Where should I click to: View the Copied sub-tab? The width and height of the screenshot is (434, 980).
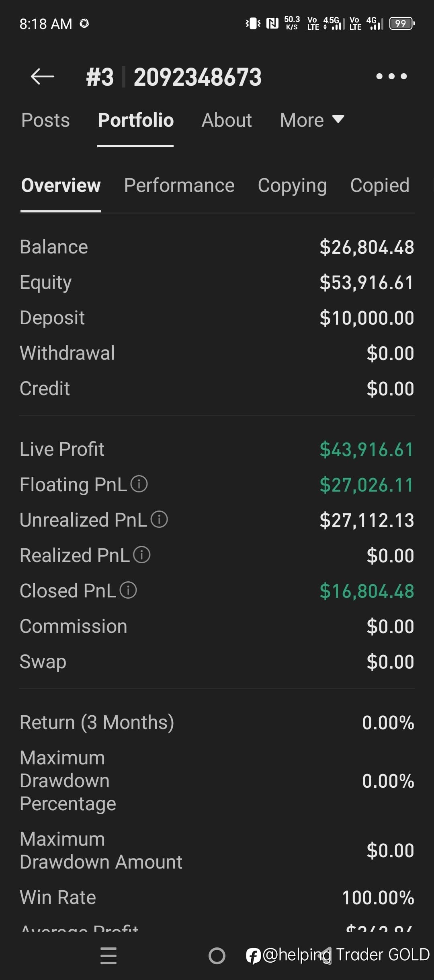[380, 185]
